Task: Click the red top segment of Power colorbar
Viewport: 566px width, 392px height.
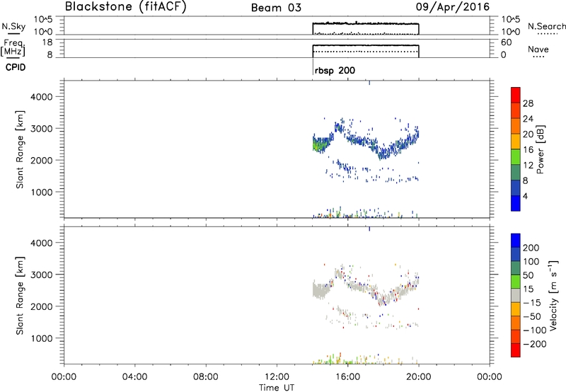Action: click(516, 95)
